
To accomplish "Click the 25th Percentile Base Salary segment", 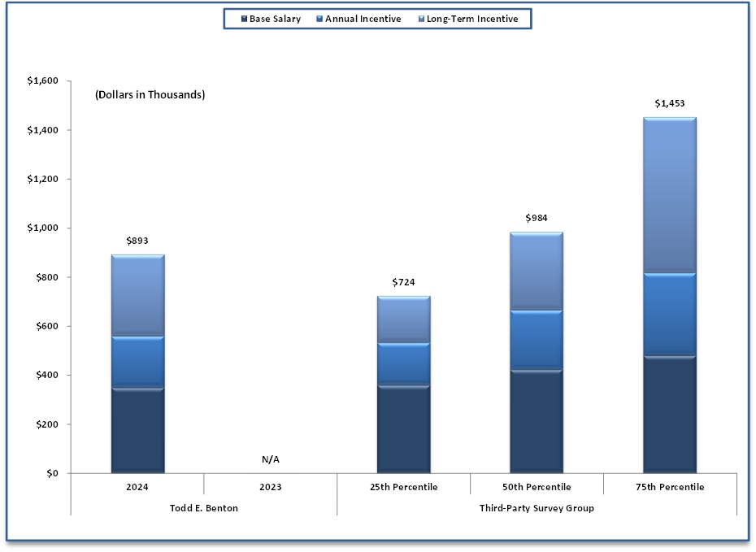I will coord(403,429).
